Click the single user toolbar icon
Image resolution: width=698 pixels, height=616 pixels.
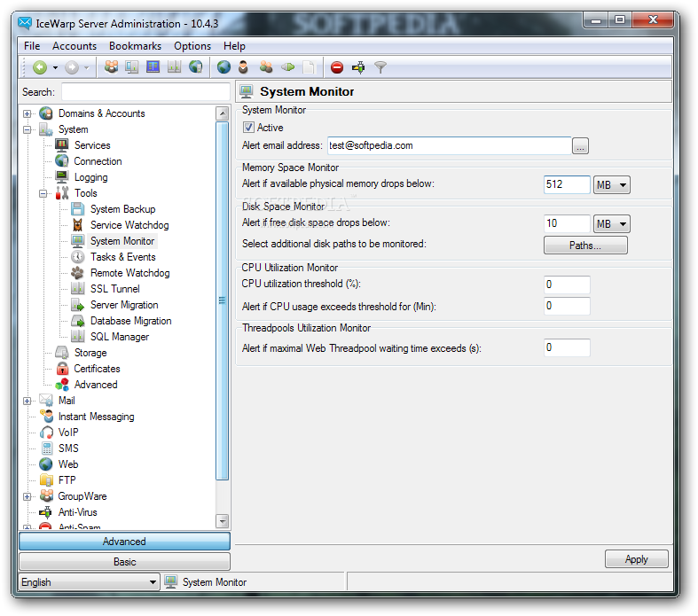pos(243,67)
